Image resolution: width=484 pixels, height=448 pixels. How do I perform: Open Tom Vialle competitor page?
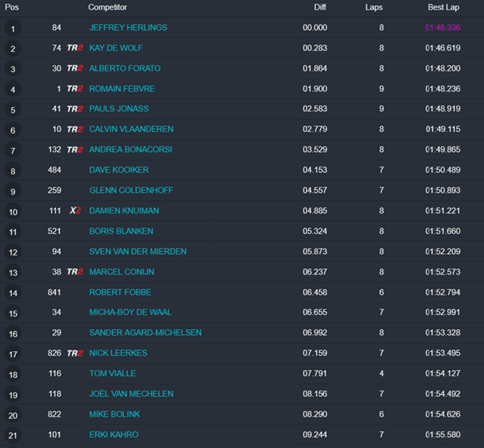112,373
